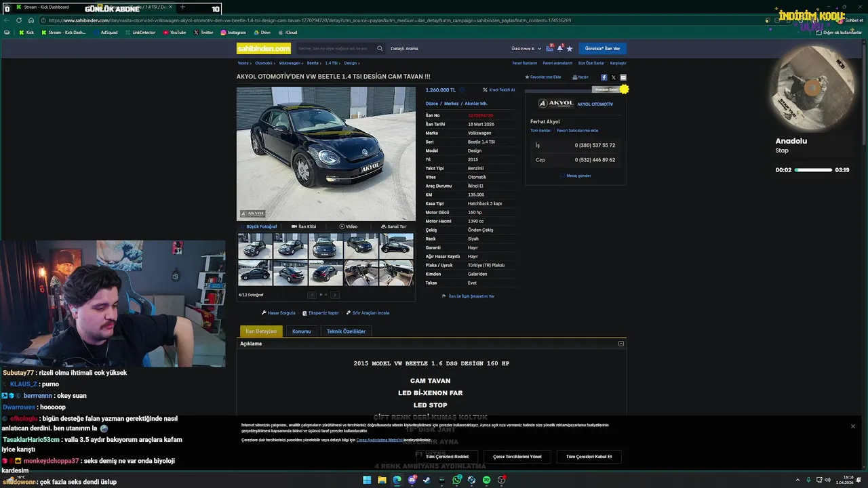Open the messages envelope icon with badge 31

point(550,49)
